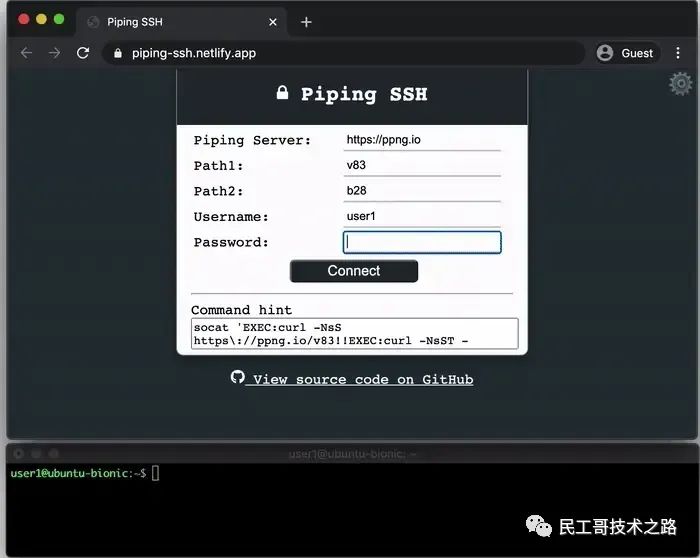Reload the Piping SSH page
This screenshot has height=558, width=700.
click(83, 53)
